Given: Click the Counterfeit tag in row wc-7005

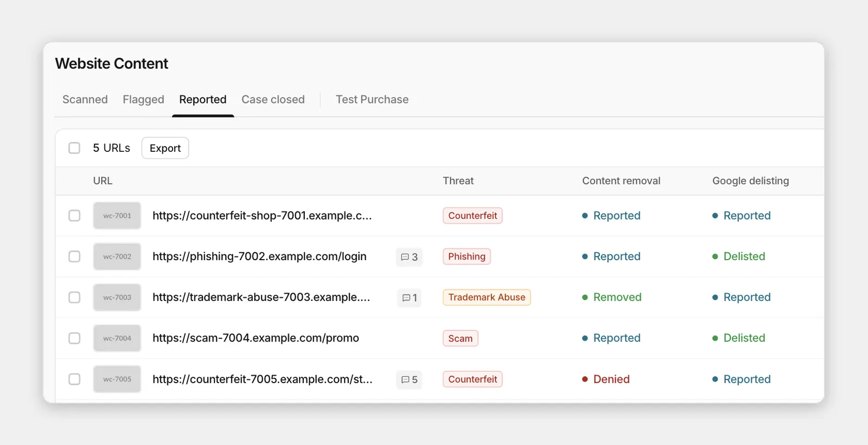Looking at the screenshot, I should [473, 379].
